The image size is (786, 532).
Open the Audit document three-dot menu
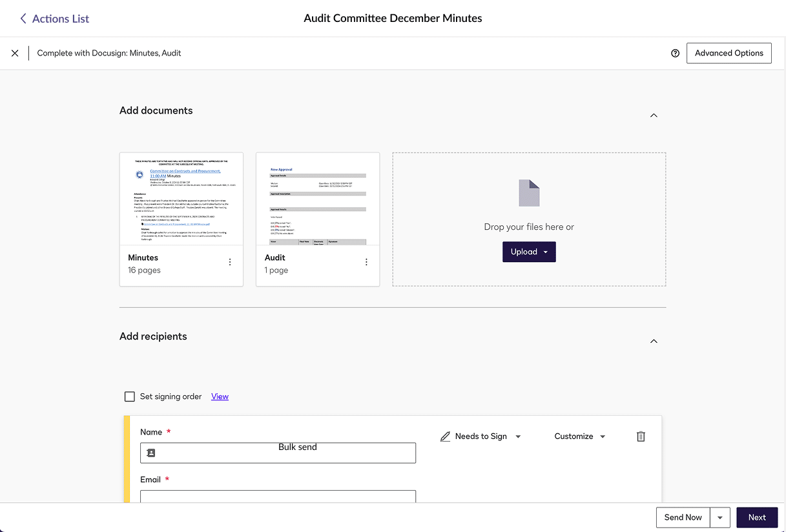click(366, 262)
